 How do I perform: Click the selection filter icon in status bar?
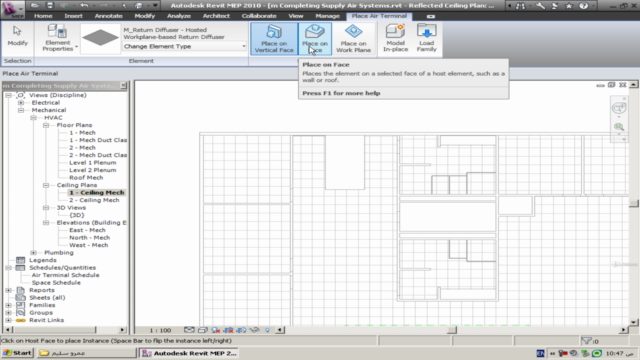[587, 340]
